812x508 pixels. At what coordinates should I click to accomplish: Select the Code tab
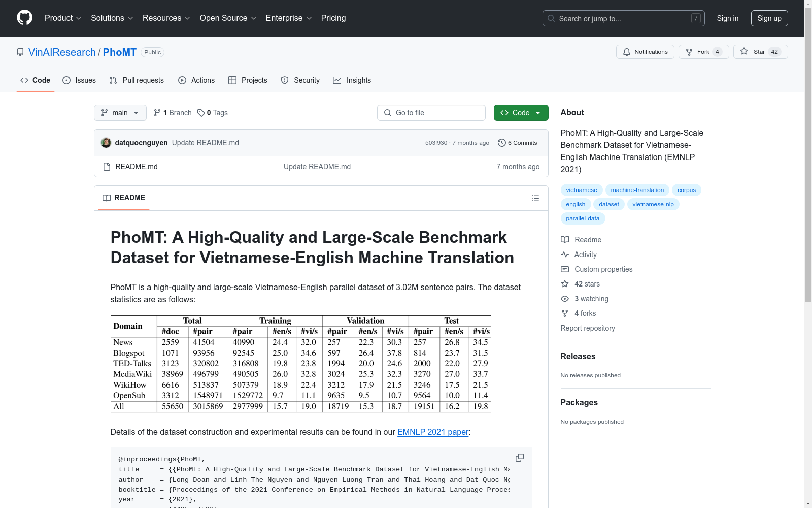click(36, 80)
